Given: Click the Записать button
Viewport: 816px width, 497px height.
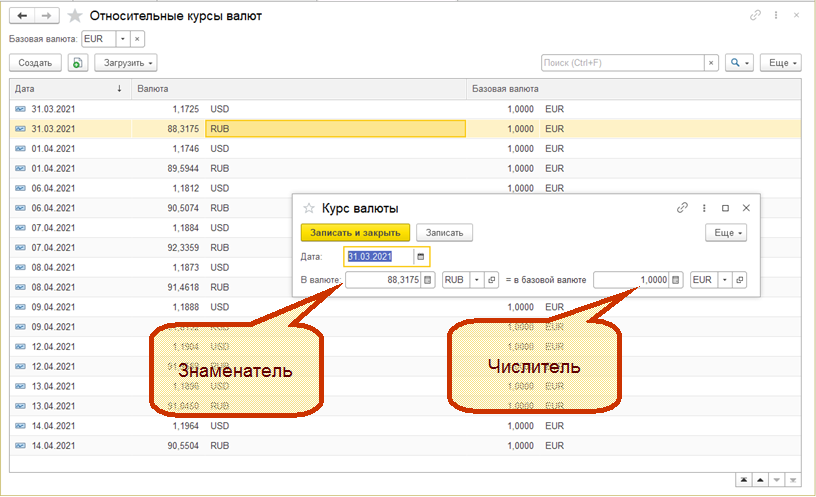Looking at the screenshot, I should pos(444,233).
